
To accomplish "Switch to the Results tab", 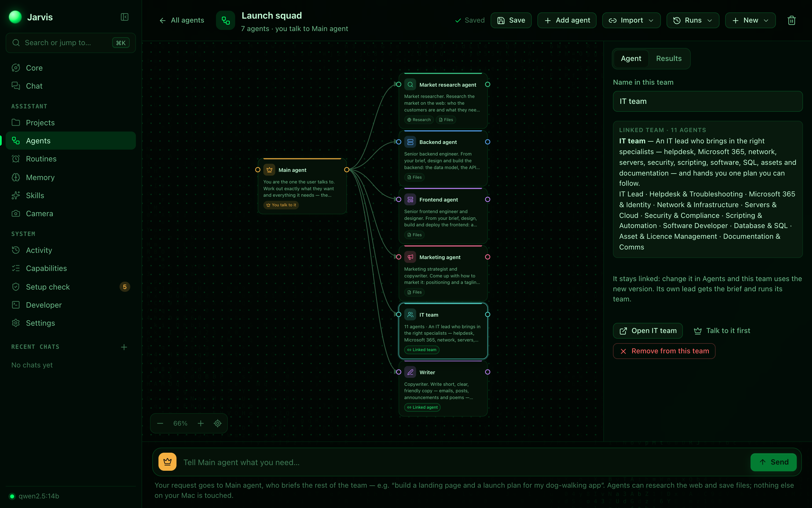I will click(669, 58).
